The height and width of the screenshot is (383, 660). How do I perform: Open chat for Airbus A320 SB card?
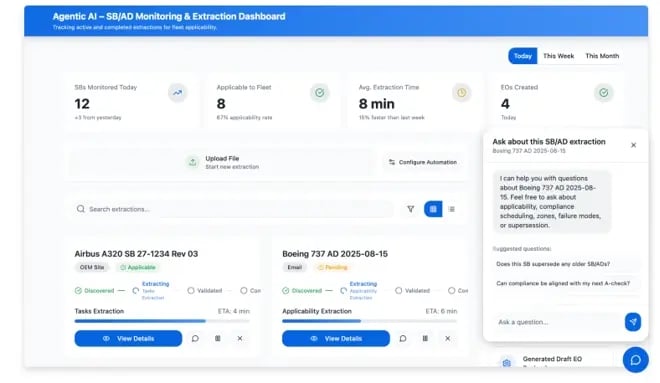(195, 338)
